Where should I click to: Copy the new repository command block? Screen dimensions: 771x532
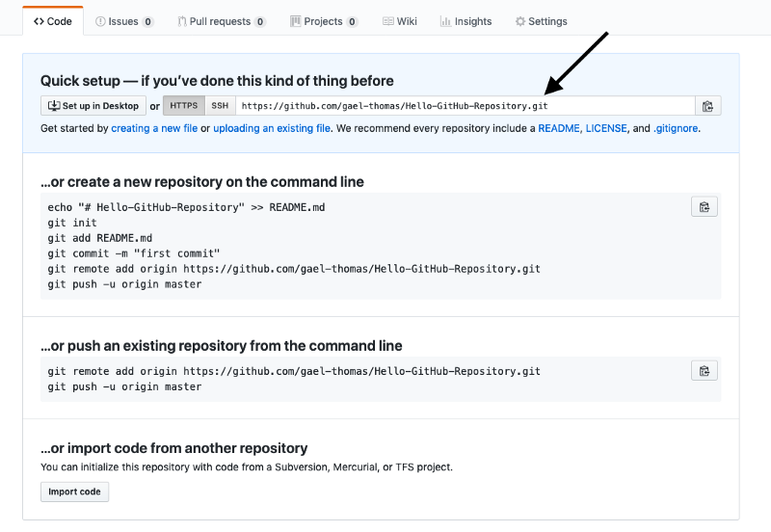705,206
